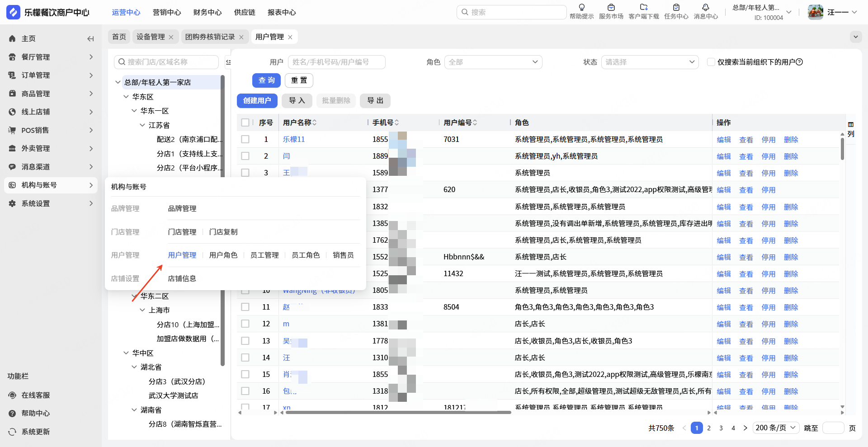The width and height of the screenshot is (868, 447).
Task: Open the 任务中心 icon
Action: tap(676, 7)
